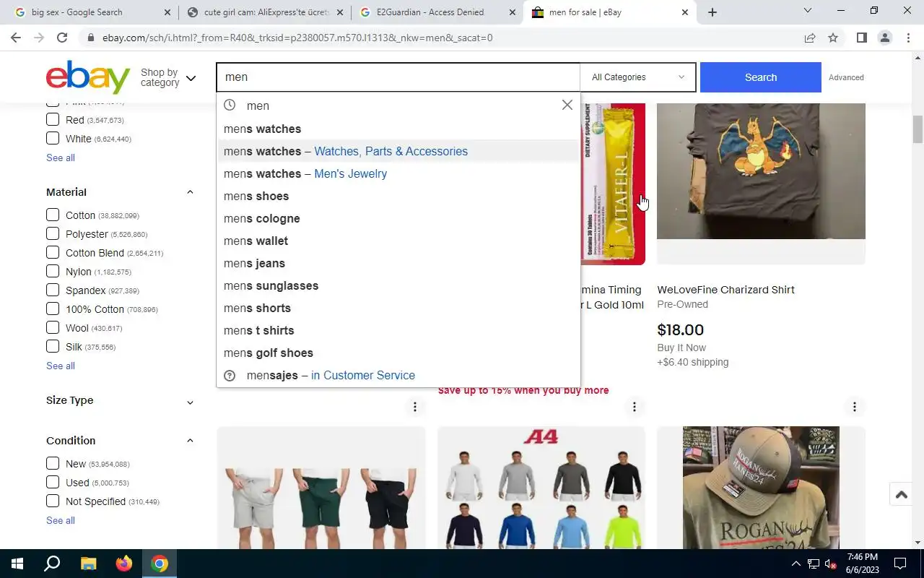Tick the Nylon checkbox
924x578 pixels.
tap(53, 272)
